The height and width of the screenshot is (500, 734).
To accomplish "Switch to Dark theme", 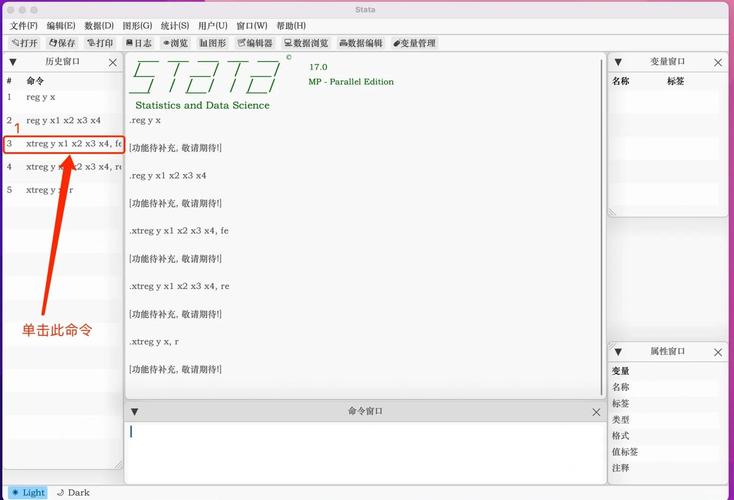I will point(73,493).
